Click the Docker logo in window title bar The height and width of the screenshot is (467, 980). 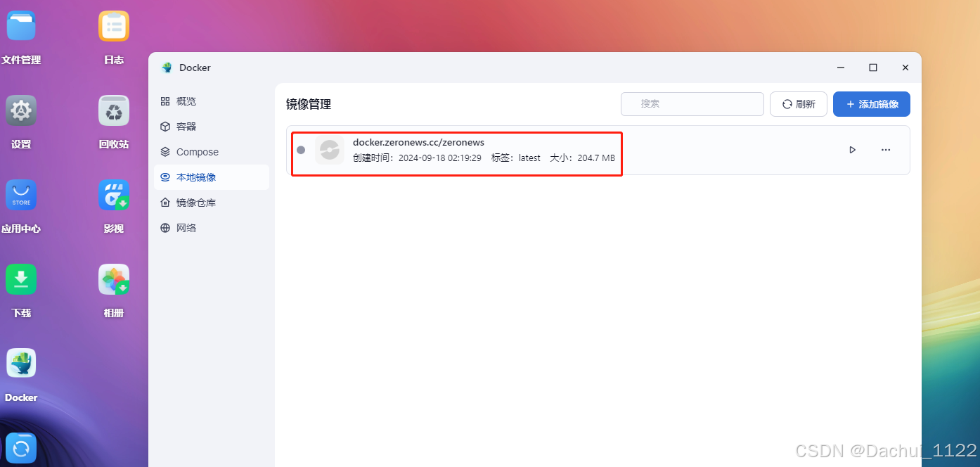click(x=167, y=68)
